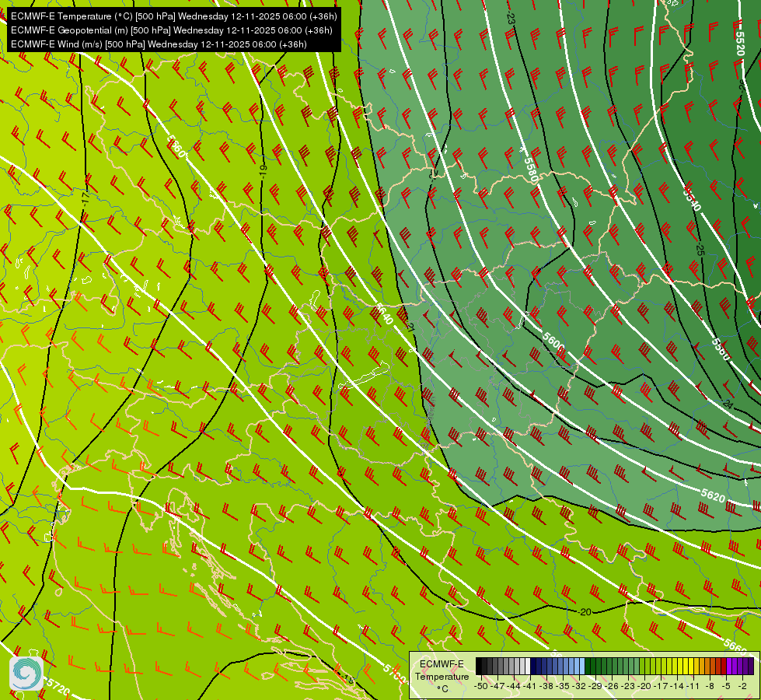Click the -5 tick label in legend

point(727,686)
